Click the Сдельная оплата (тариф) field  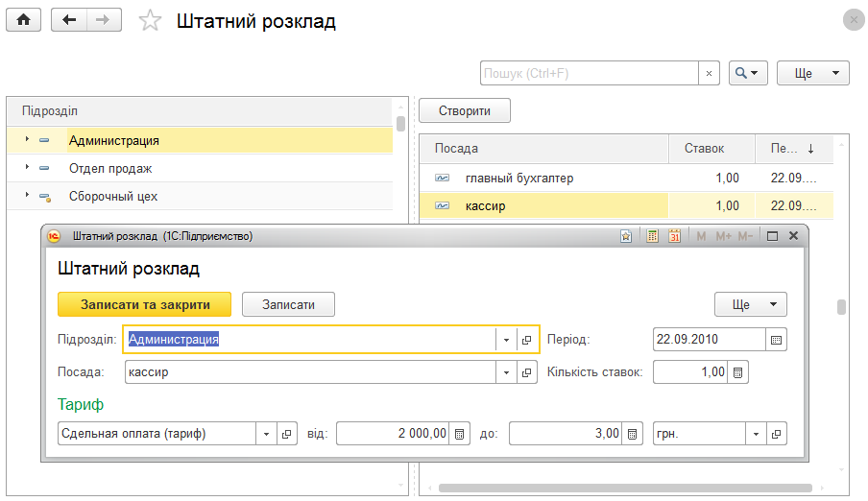point(157,434)
